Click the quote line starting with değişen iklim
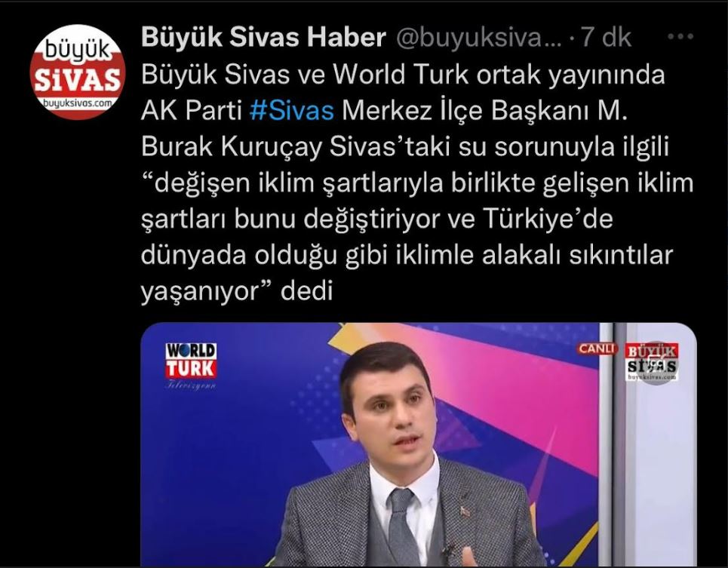 coord(417,183)
